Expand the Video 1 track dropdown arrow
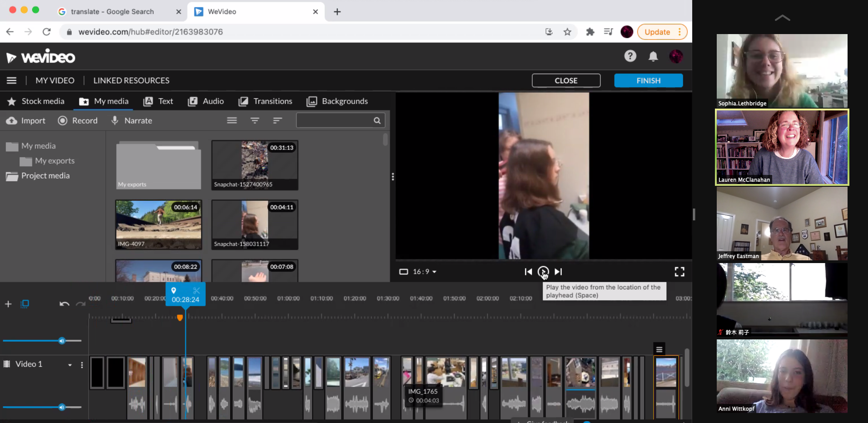 pos(70,365)
